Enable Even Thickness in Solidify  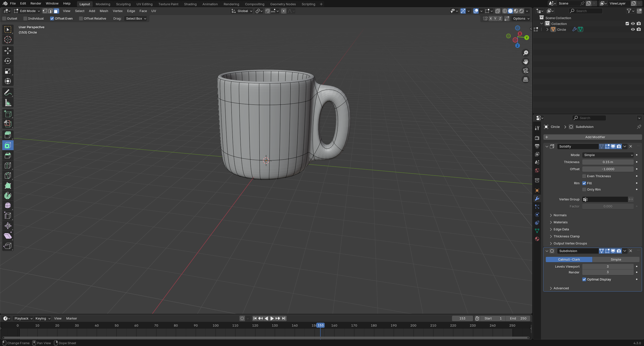[584, 176]
